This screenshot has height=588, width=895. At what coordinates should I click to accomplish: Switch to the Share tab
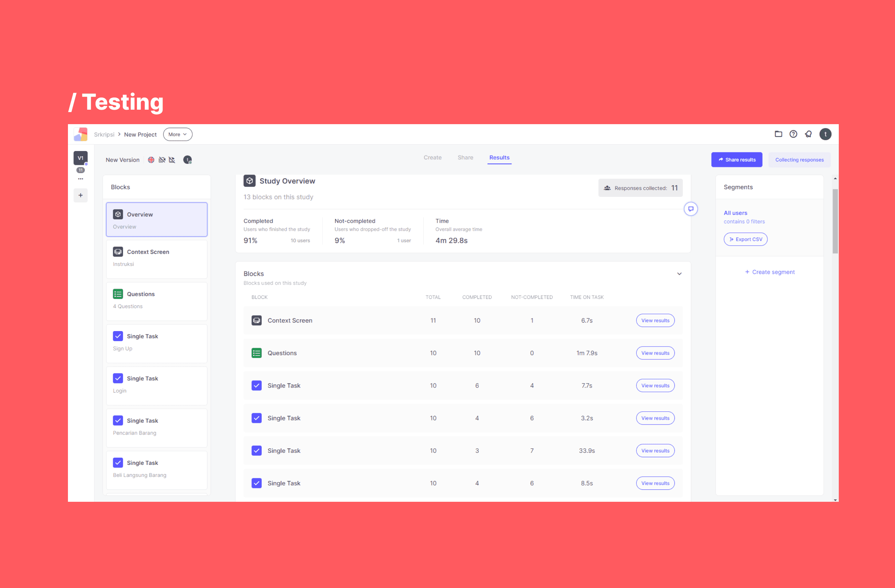pos(465,158)
